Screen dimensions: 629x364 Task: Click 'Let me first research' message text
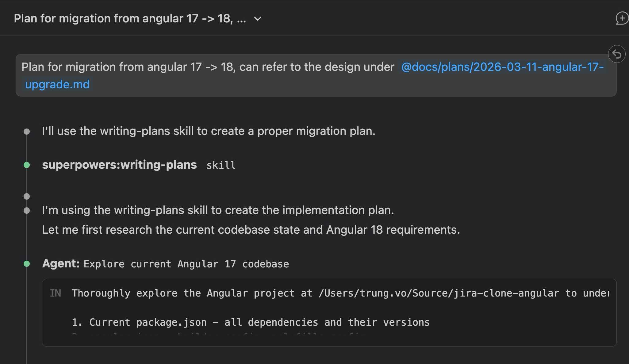251,230
